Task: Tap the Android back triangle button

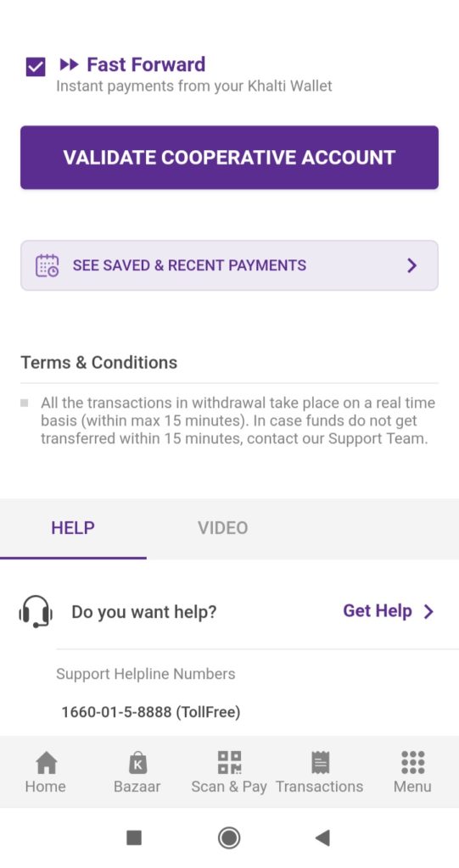Action: point(322,837)
